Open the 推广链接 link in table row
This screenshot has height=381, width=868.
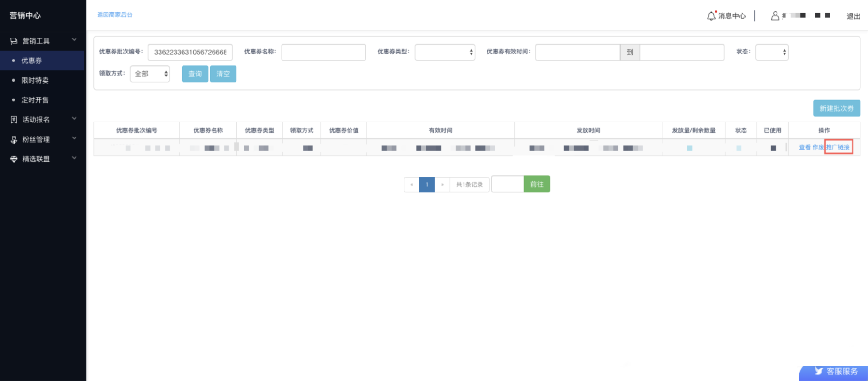(838, 147)
